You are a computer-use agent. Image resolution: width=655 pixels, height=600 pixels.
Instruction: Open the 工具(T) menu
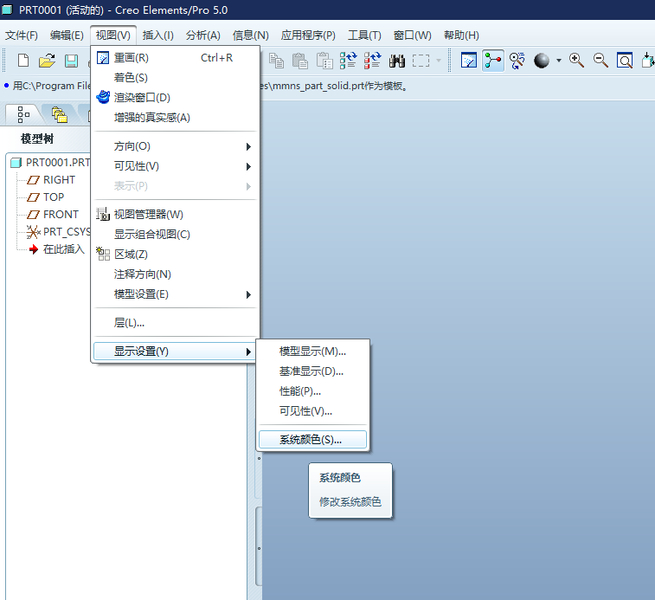click(365, 36)
